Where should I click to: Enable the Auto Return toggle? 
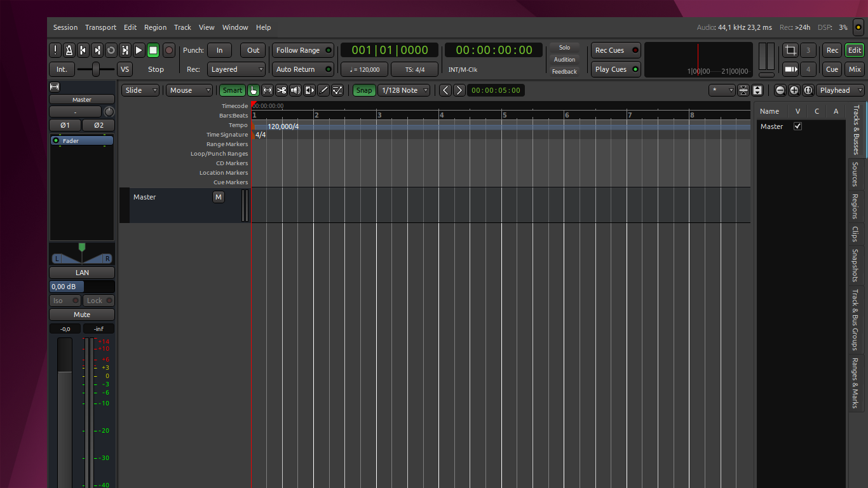303,69
